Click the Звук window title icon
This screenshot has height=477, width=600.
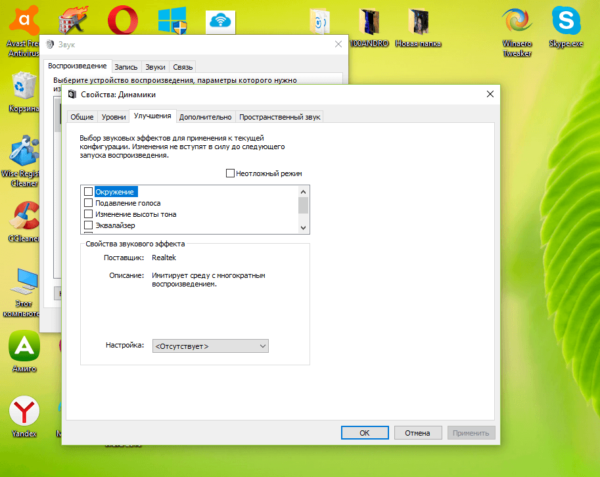coord(50,44)
